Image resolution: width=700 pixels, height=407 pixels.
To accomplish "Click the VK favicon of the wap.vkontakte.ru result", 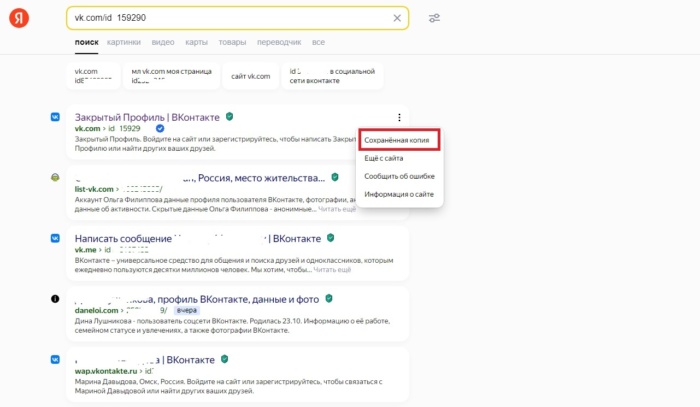I will (x=55, y=359).
